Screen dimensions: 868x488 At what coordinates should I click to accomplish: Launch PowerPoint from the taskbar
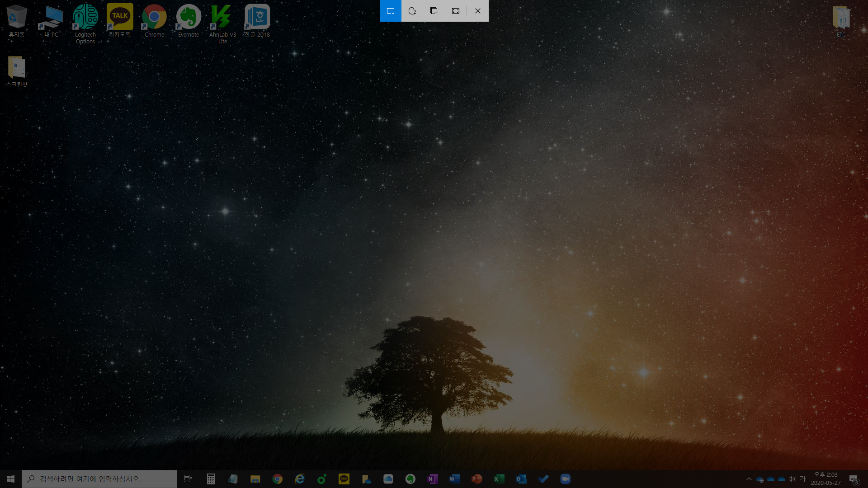pos(476,479)
